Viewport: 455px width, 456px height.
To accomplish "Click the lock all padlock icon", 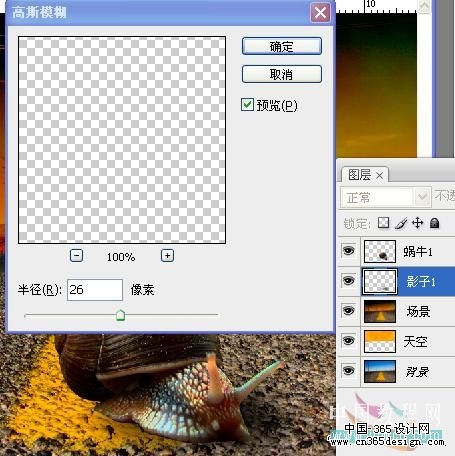I will point(434,223).
